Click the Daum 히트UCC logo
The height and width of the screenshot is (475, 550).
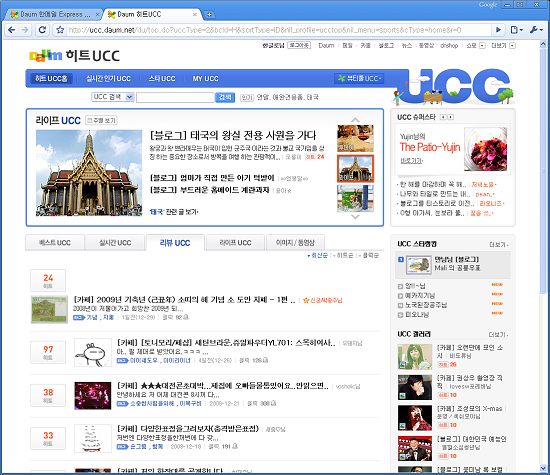tap(74, 56)
